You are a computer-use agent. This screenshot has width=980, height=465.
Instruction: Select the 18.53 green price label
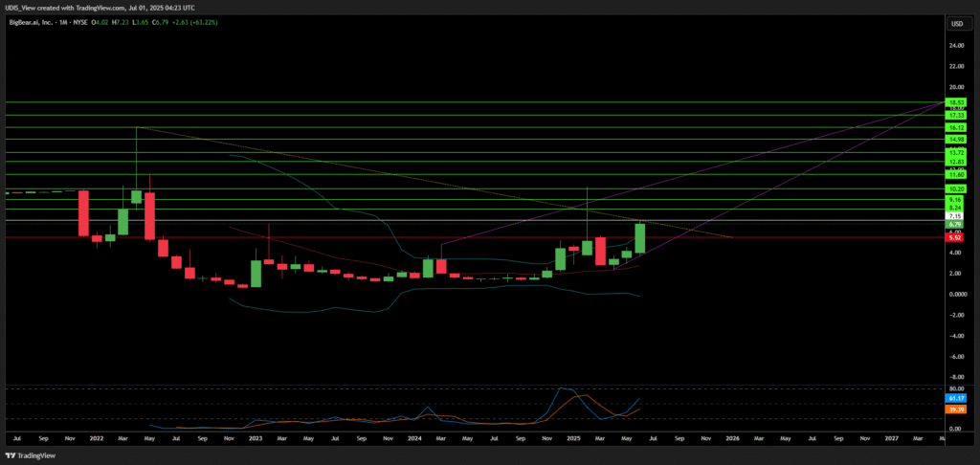coord(955,102)
